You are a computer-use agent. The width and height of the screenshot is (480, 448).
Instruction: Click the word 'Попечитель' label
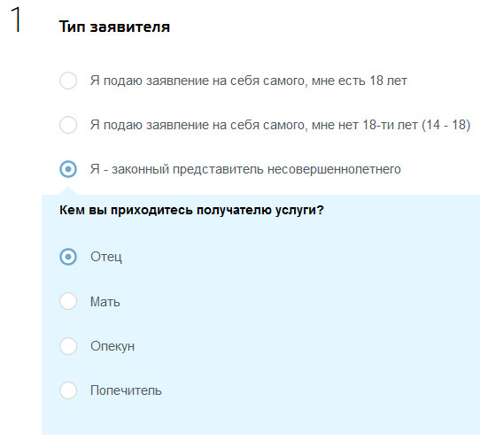point(126,390)
